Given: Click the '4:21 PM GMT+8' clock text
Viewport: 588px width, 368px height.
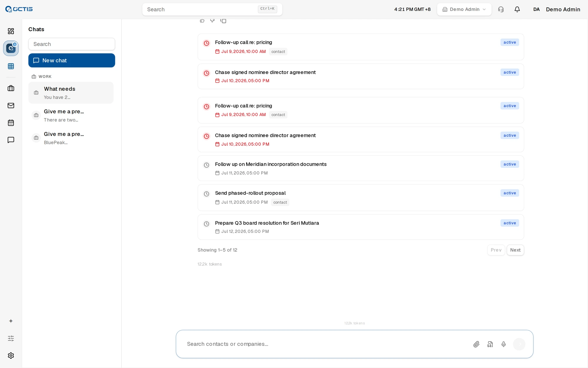Looking at the screenshot, I should (412, 9).
